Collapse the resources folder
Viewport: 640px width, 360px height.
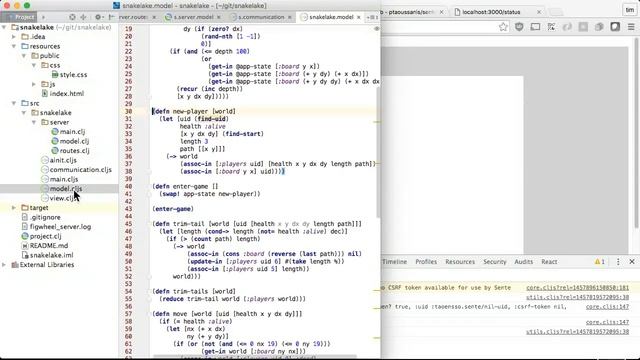tap(14, 46)
